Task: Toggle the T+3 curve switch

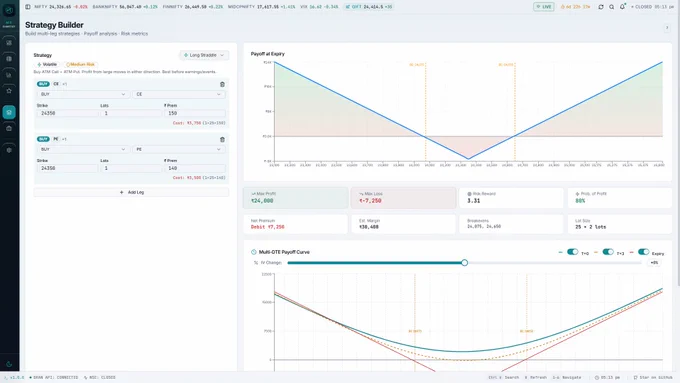Action: click(x=608, y=252)
